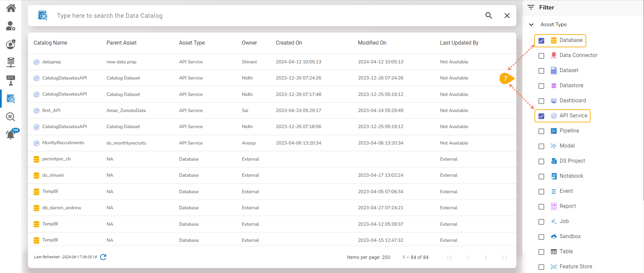The image size is (644, 273).
Task: Click the filter lines icon
Action: point(531,7)
